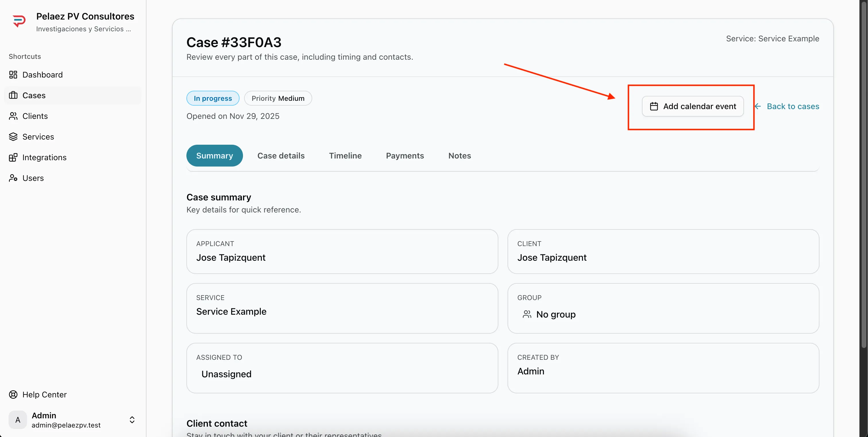Viewport: 868px width, 437px height.
Task: Click the Pelaez PV Consultores logo
Action: 19,21
